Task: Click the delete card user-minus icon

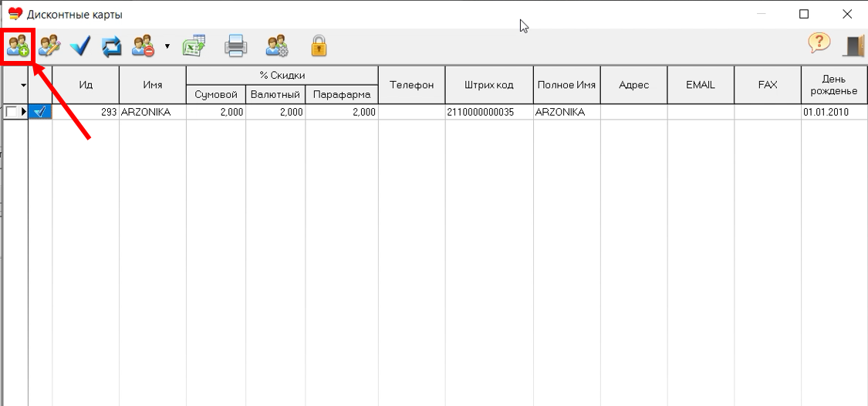Action: [x=143, y=46]
